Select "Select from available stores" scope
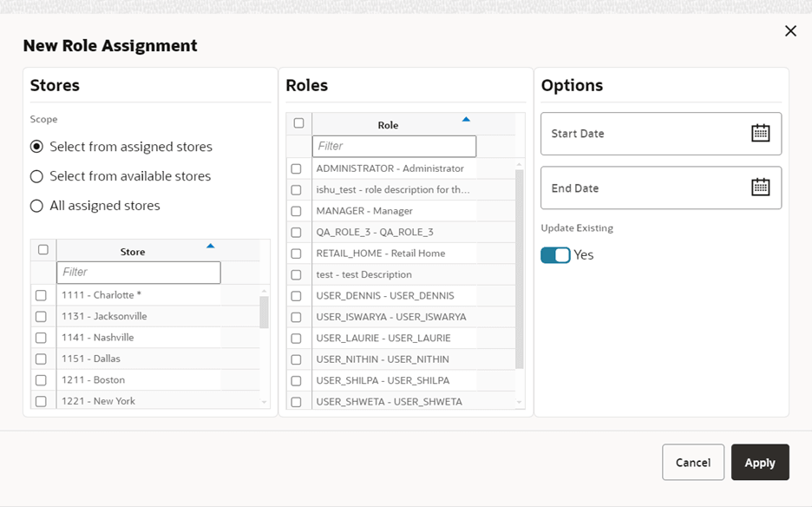Viewport: 812px width, 507px height. [x=35, y=176]
